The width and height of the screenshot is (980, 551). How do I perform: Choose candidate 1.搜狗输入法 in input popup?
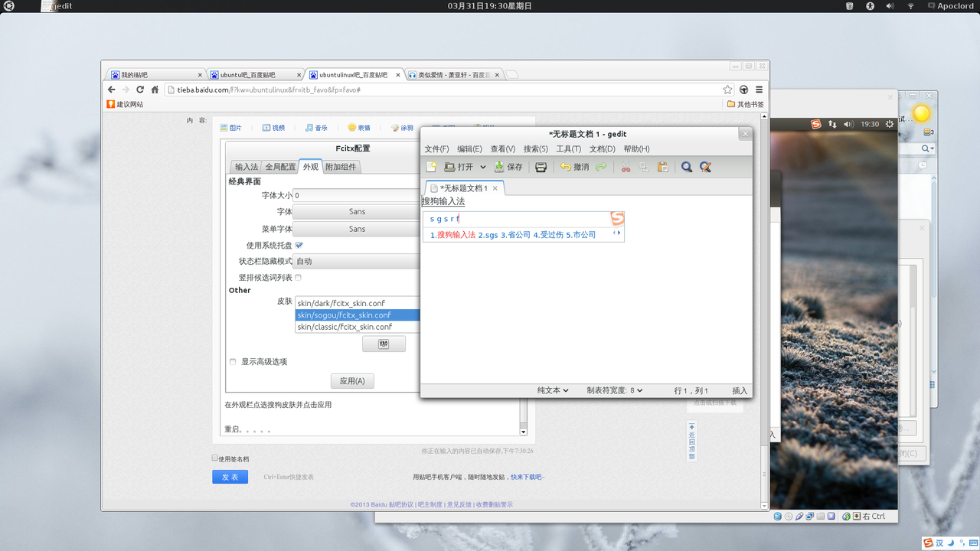coord(452,235)
